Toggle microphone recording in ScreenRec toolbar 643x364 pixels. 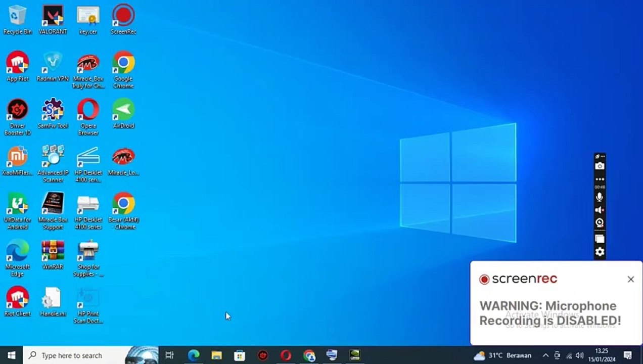pyautogui.click(x=600, y=197)
